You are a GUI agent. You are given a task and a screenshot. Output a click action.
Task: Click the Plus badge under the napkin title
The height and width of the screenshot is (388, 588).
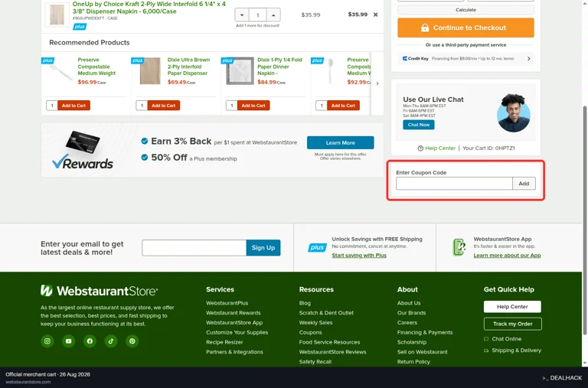(80, 27)
